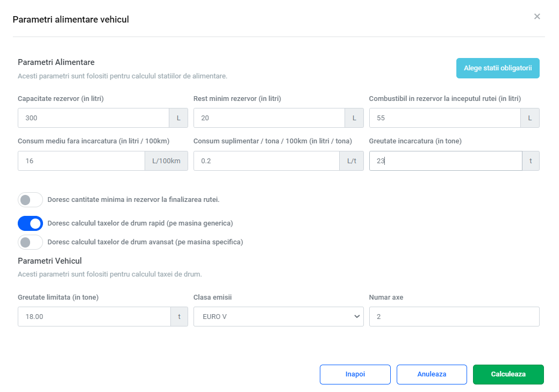The width and height of the screenshot is (559, 392).
Task: Open the Clasa emisii dropdown
Action: pos(278,317)
